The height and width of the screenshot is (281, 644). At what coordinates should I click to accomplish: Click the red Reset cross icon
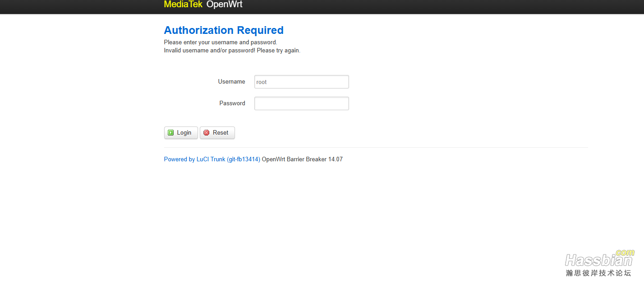206,133
